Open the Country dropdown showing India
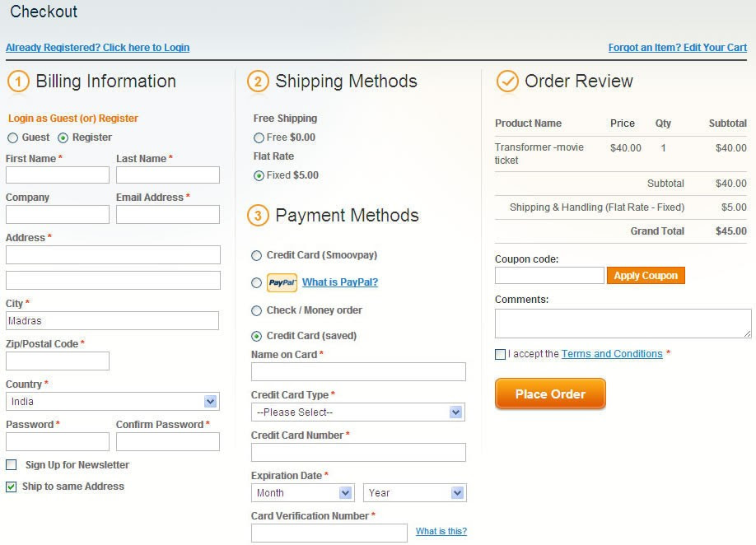This screenshot has width=756, height=545. [x=113, y=402]
